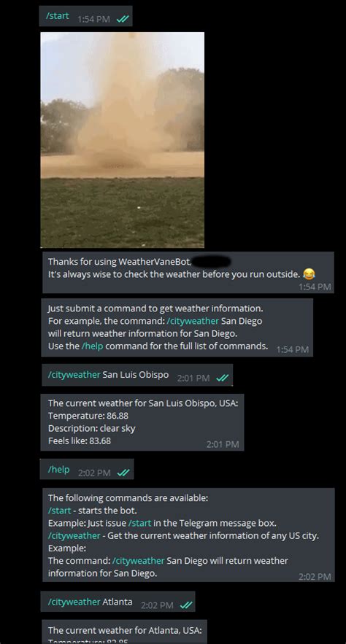Click the /help link in instructions message
The height and width of the screenshot is (644, 346).
click(x=92, y=346)
